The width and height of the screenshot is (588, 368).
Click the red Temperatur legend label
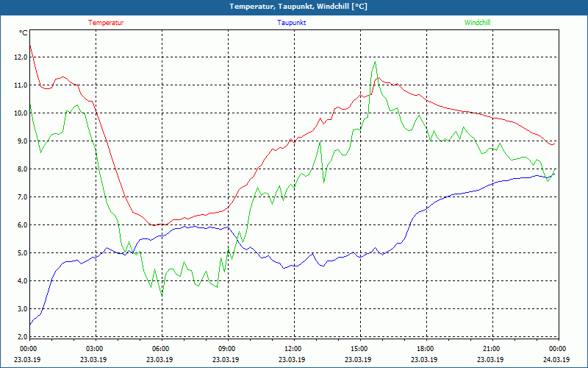click(x=106, y=23)
